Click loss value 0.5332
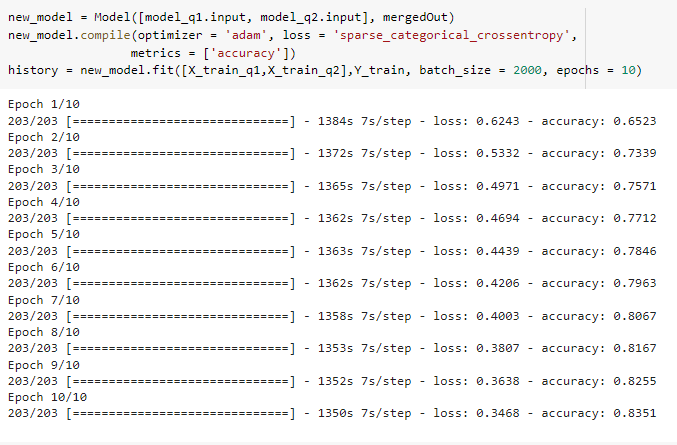 pos(498,153)
